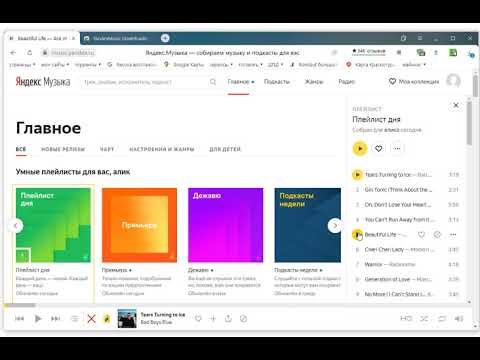Open Моя коллекция link
The image size is (480, 360).
(414, 82)
